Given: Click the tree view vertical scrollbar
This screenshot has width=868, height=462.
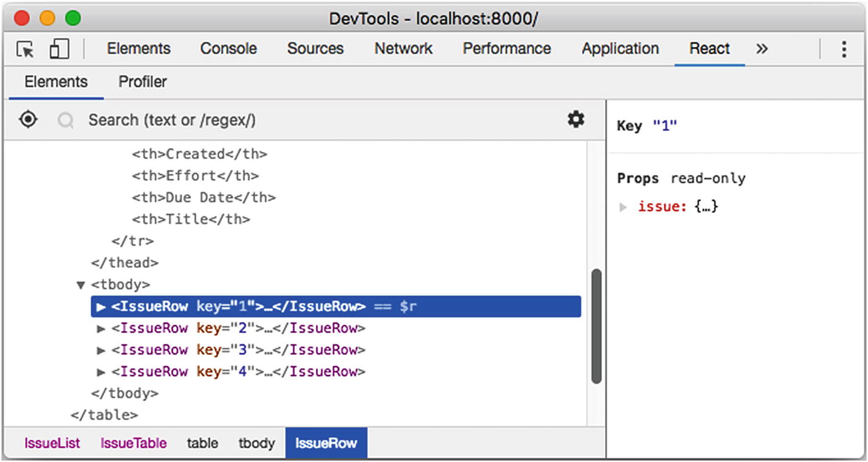Looking at the screenshot, I should coord(596,326).
